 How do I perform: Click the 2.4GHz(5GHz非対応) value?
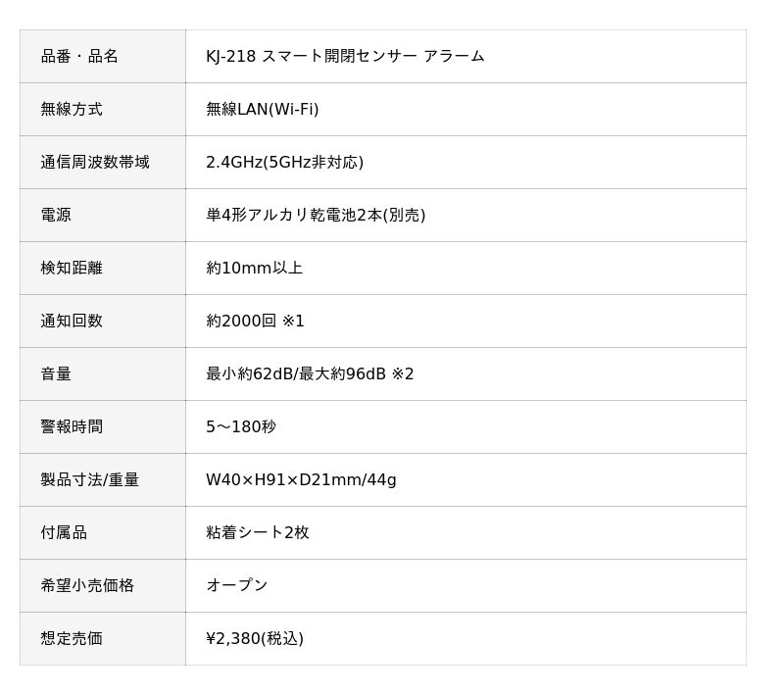tap(284, 162)
